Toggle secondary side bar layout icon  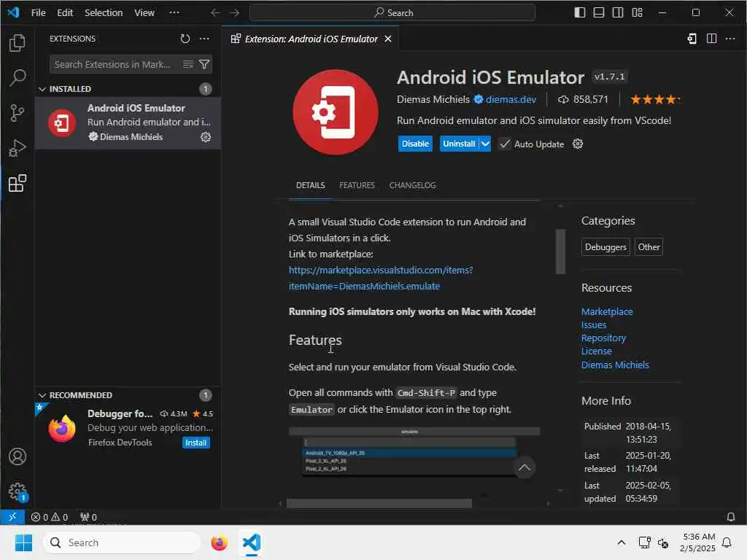pyautogui.click(x=617, y=12)
